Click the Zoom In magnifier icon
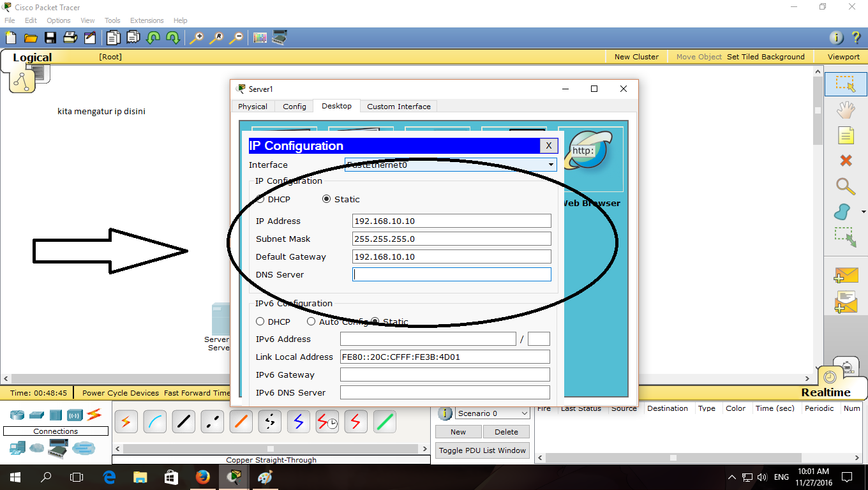868x490 pixels. point(197,38)
